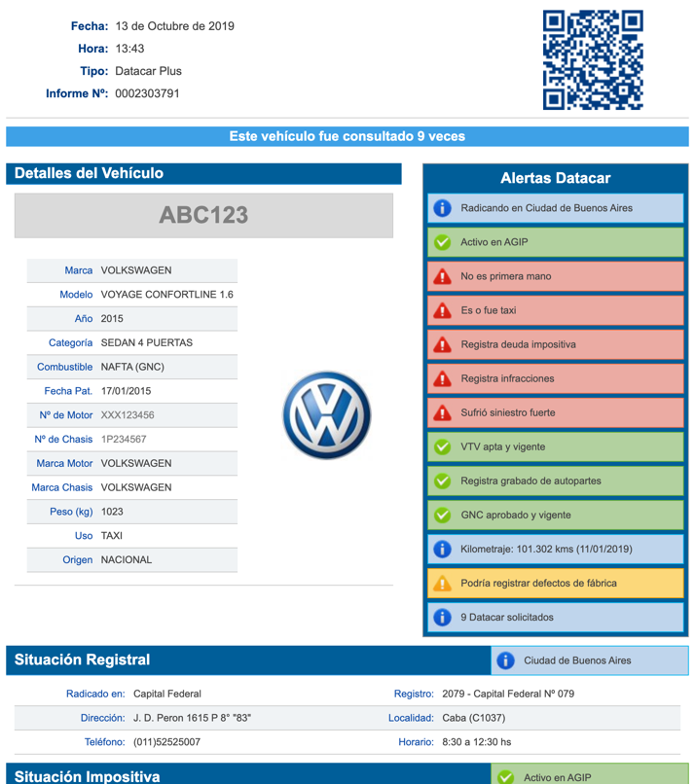
Task: Click warning icon for Registra deuda impositiva
Action: pos(442,344)
